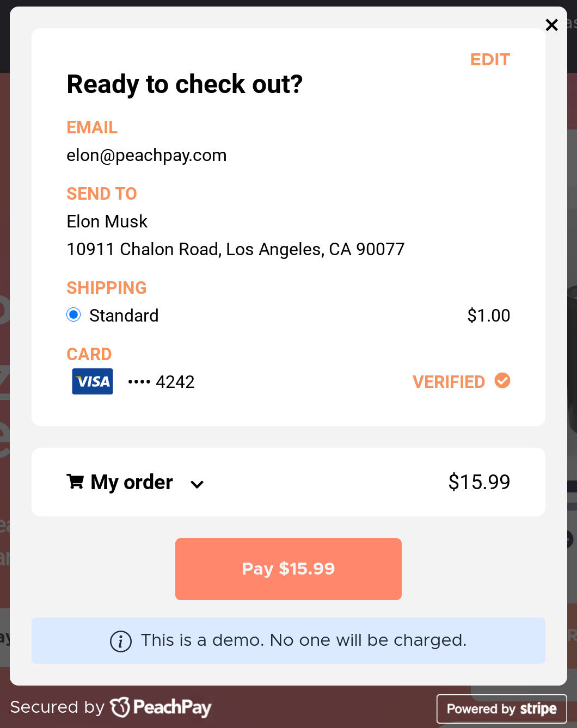Screen dimensions: 577x728
Task: Click the Standard shipping option label
Action: 124,316
